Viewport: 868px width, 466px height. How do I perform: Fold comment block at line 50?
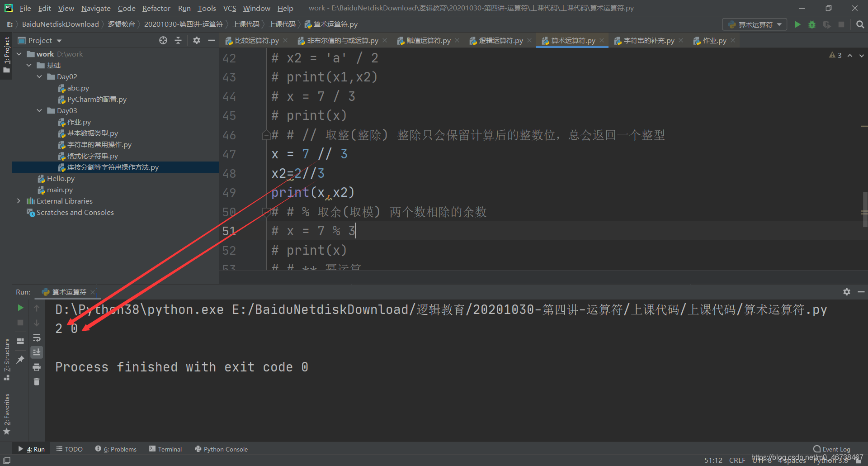(x=266, y=212)
